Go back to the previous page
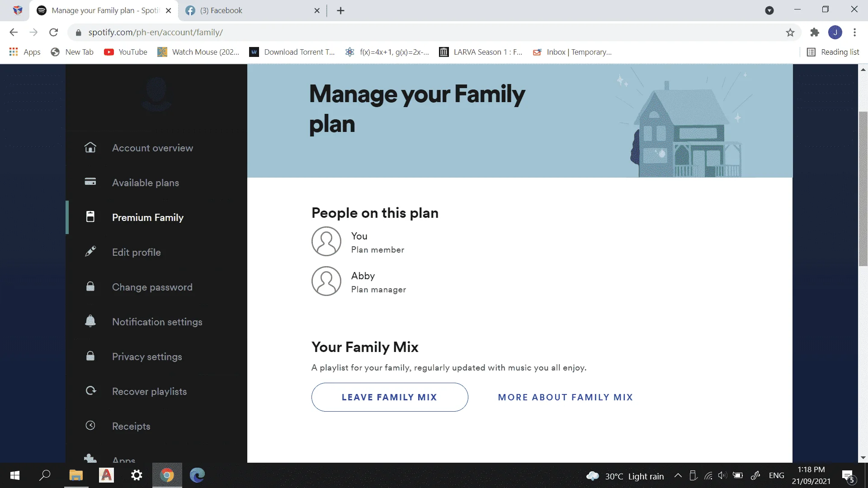The width and height of the screenshot is (868, 488). [x=14, y=32]
